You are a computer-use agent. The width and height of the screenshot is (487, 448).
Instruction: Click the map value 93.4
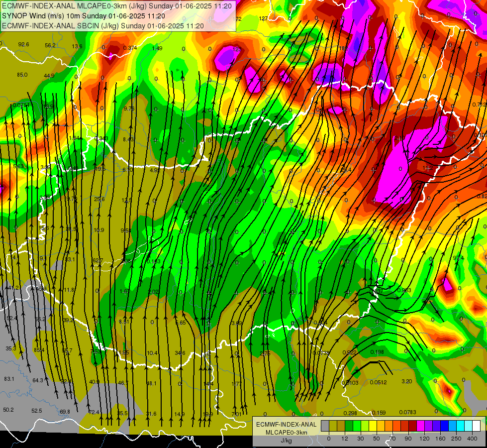tap(458, 258)
